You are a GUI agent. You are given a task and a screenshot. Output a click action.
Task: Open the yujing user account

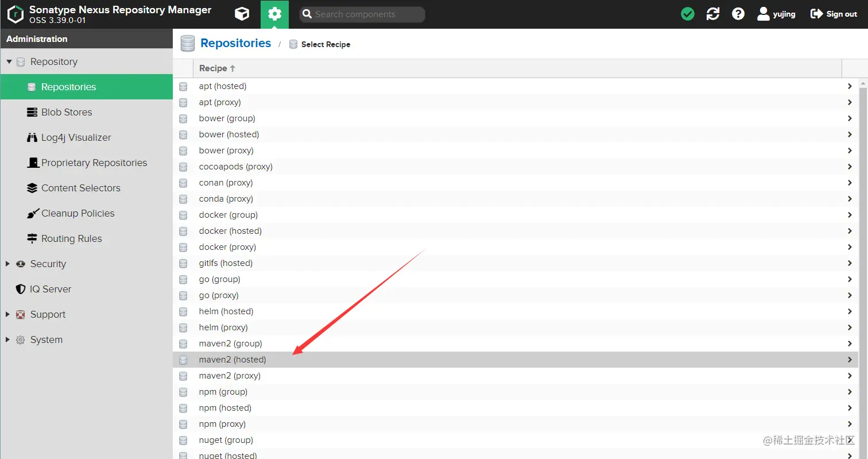coord(776,14)
